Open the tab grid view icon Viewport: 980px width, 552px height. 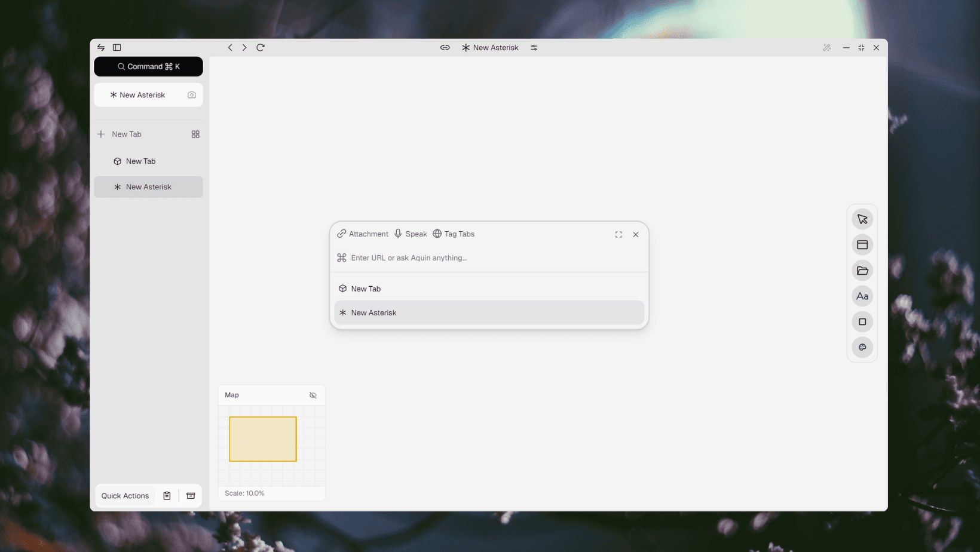[x=195, y=134]
